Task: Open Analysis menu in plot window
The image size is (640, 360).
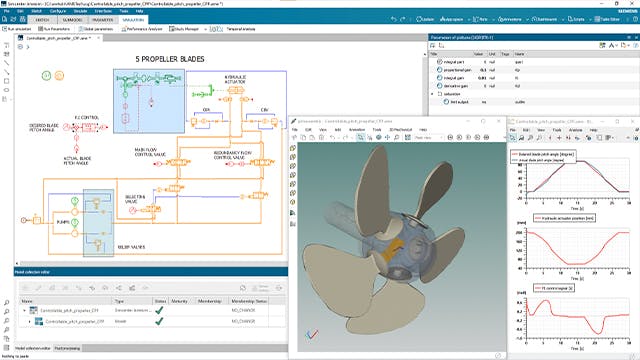Action: click(576, 130)
